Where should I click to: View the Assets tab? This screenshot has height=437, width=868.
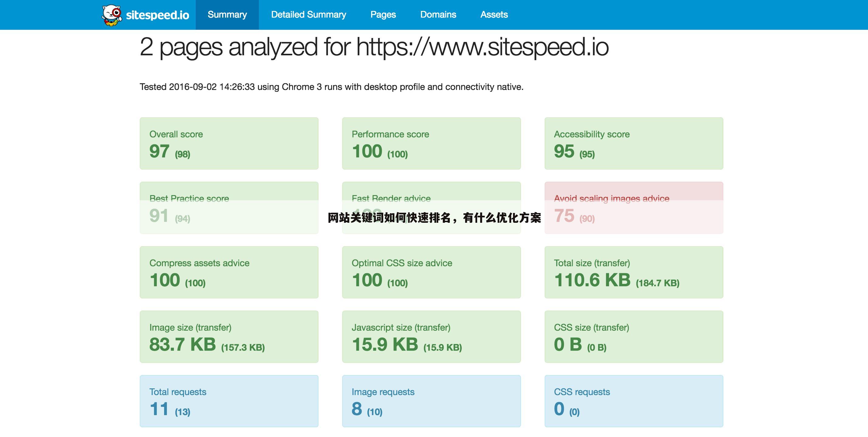pos(494,15)
